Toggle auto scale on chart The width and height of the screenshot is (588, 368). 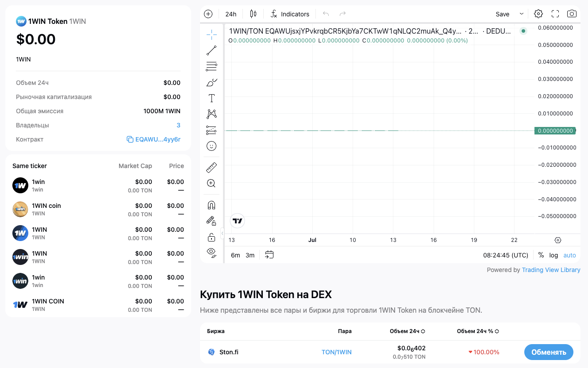[x=569, y=255]
